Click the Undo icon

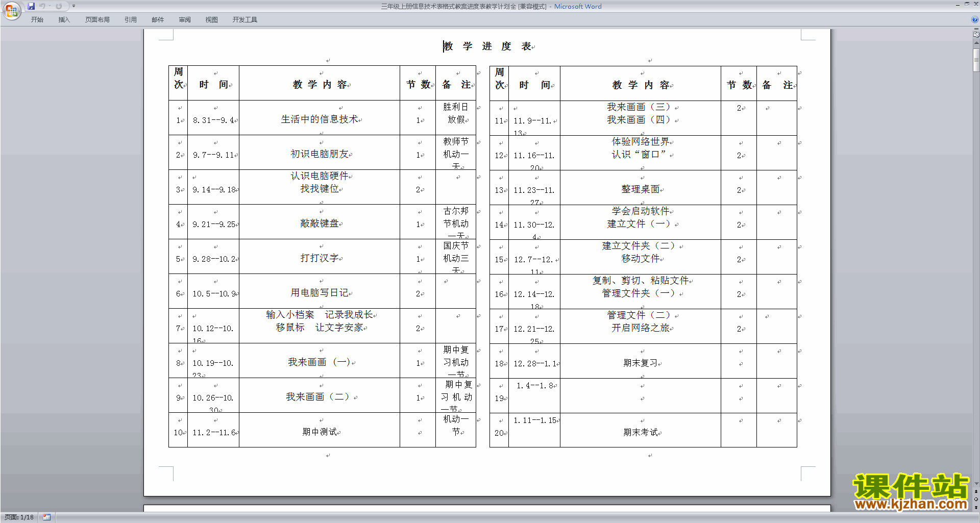pos(42,6)
